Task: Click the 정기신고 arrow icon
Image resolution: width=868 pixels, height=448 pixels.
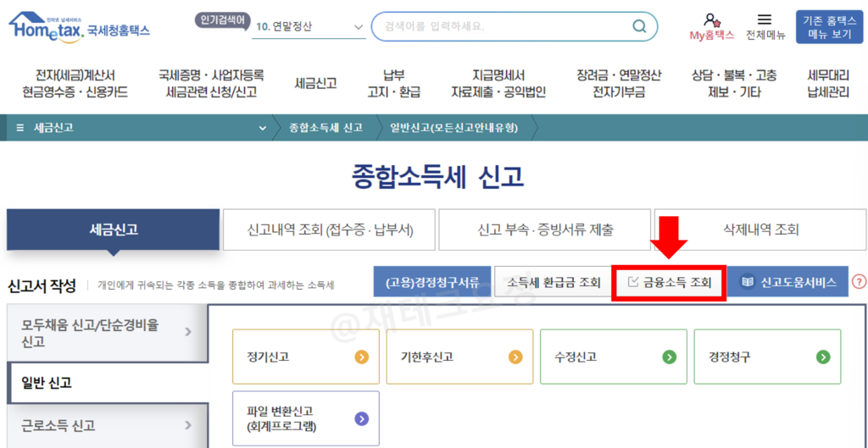Action: [361, 357]
